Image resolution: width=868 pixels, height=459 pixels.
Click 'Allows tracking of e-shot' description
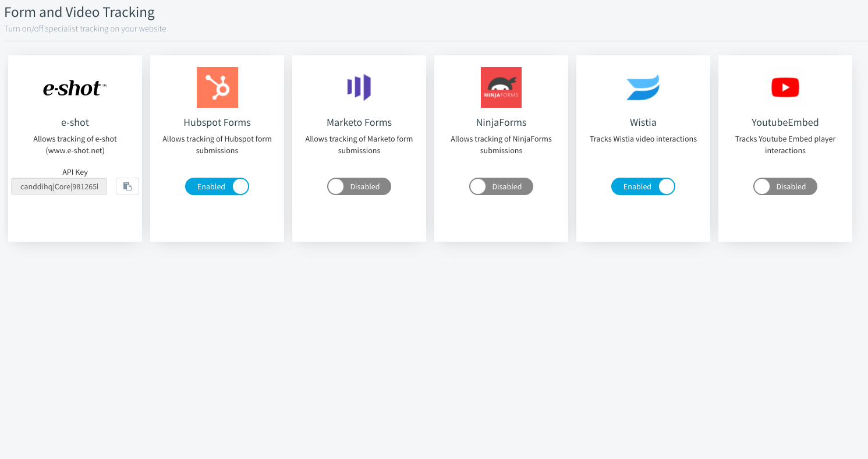(75, 144)
